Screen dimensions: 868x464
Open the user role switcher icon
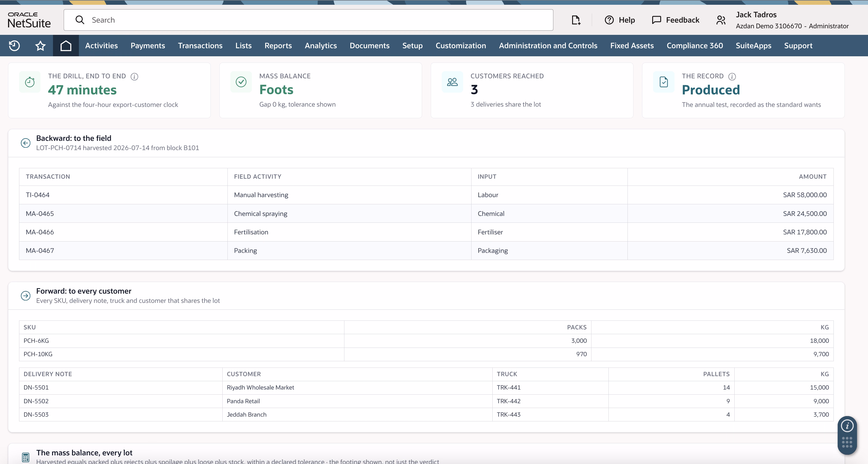(x=721, y=20)
